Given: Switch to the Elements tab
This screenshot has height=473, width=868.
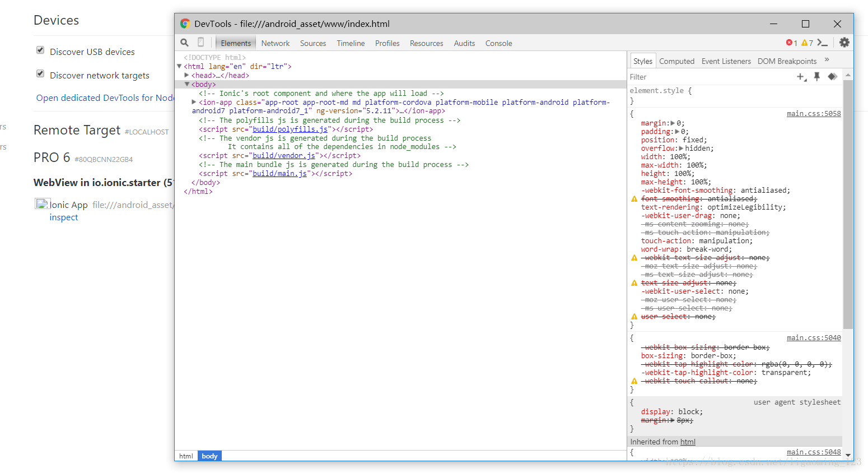Looking at the screenshot, I should (x=236, y=43).
